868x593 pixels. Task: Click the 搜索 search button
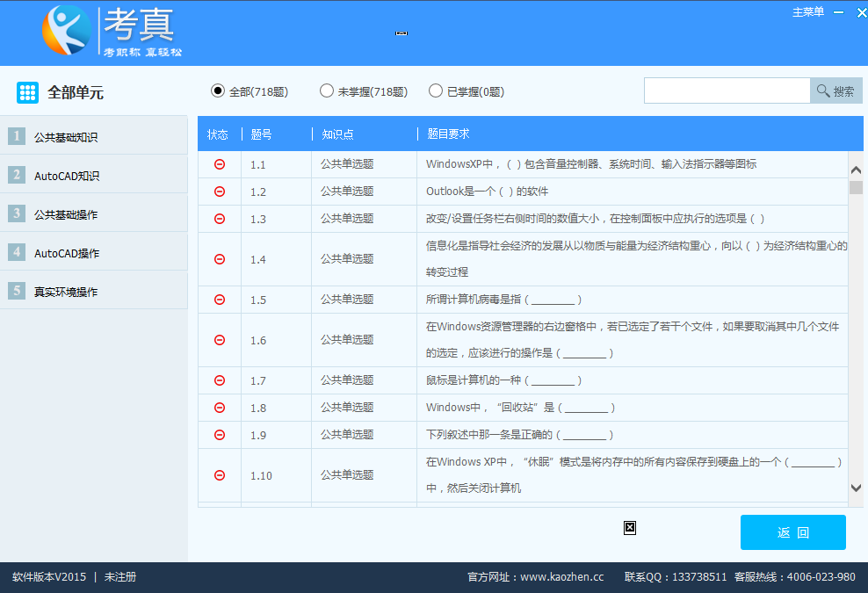tap(835, 91)
